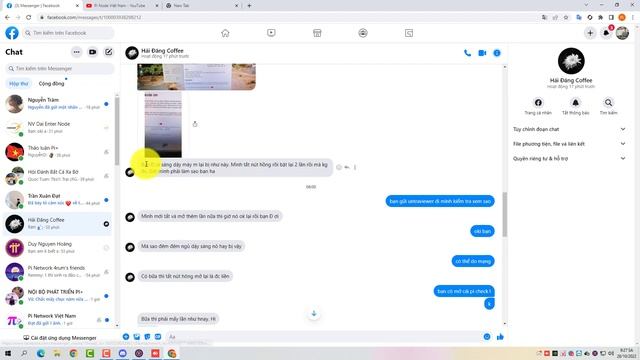
Task: Compose a new message with the pencil icon
Action: pyautogui.click(x=109, y=52)
